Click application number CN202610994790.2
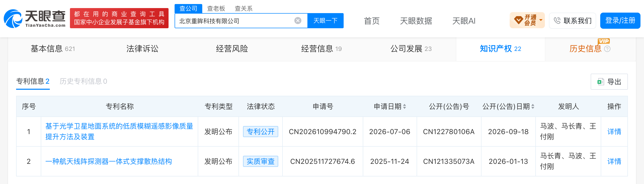Image resolution: width=644 pixels, height=184 pixels. [x=323, y=132]
